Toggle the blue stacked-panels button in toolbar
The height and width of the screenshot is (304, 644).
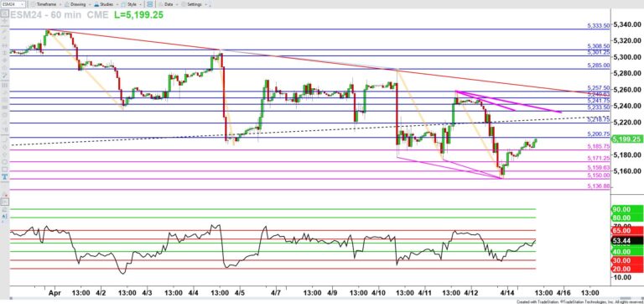pyautogui.click(x=150, y=4)
